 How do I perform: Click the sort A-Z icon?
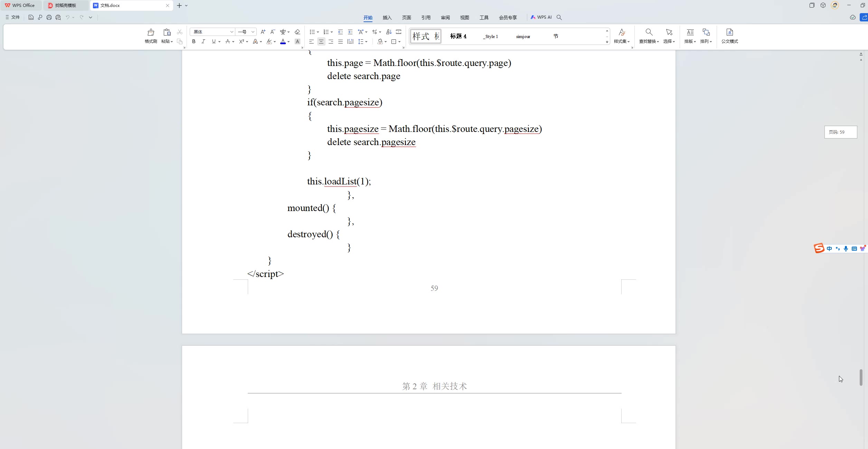[x=389, y=32]
